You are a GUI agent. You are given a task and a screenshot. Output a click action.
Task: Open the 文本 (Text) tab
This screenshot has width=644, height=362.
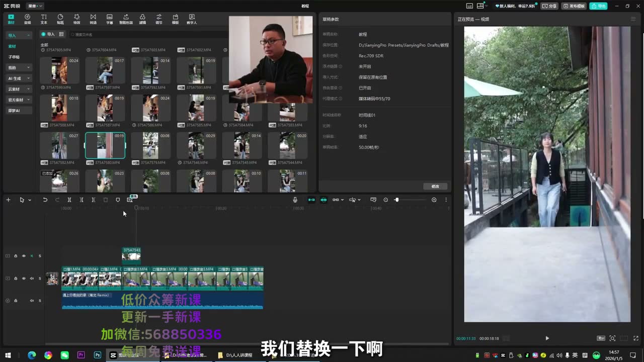tap(44, 19)
